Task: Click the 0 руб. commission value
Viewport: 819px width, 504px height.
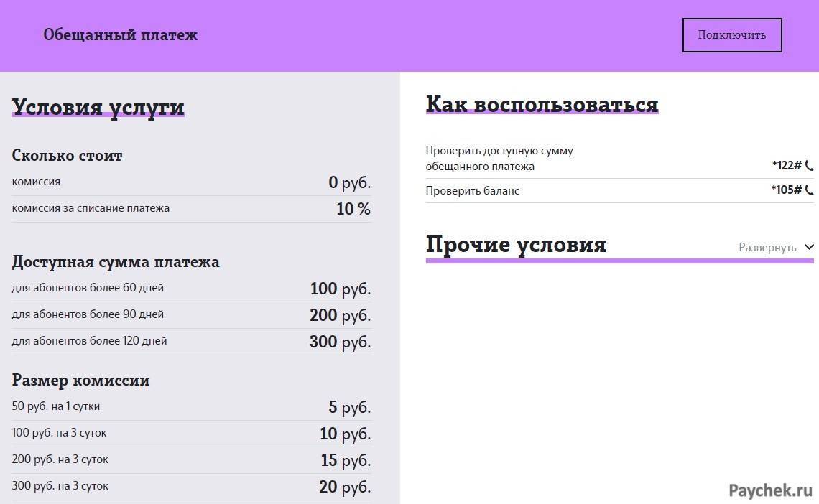Action: pyautogui.click(x=349, y=182)
